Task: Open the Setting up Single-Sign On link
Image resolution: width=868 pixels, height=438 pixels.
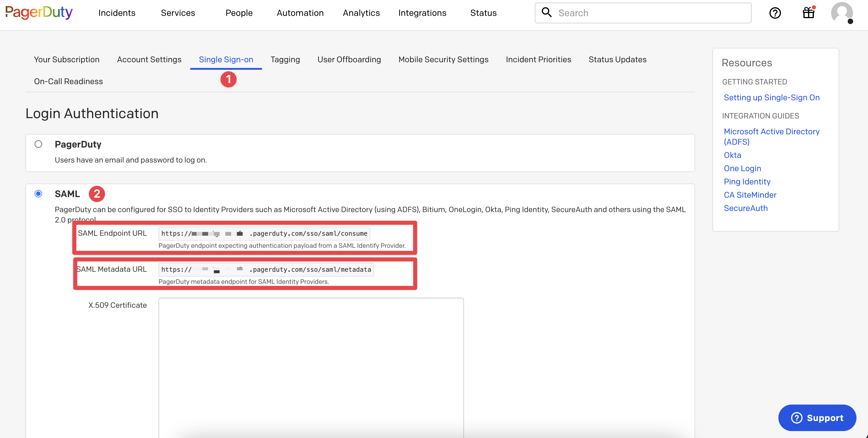Action: tap(771, 97)
